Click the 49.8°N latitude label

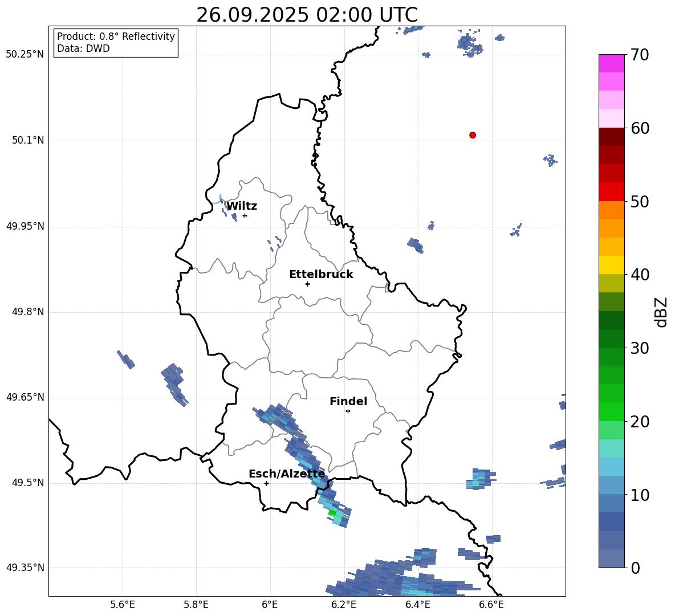pyautogui.click(x=27, y=312)
